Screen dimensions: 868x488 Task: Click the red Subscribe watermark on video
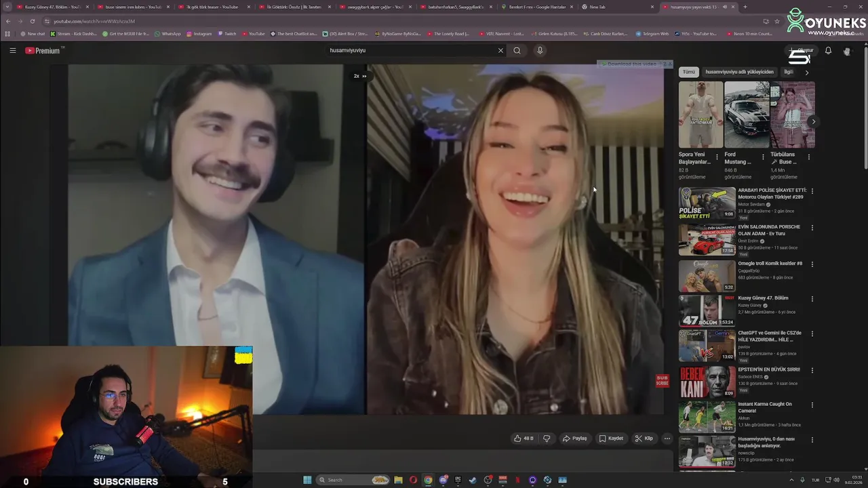pos(662,381)
